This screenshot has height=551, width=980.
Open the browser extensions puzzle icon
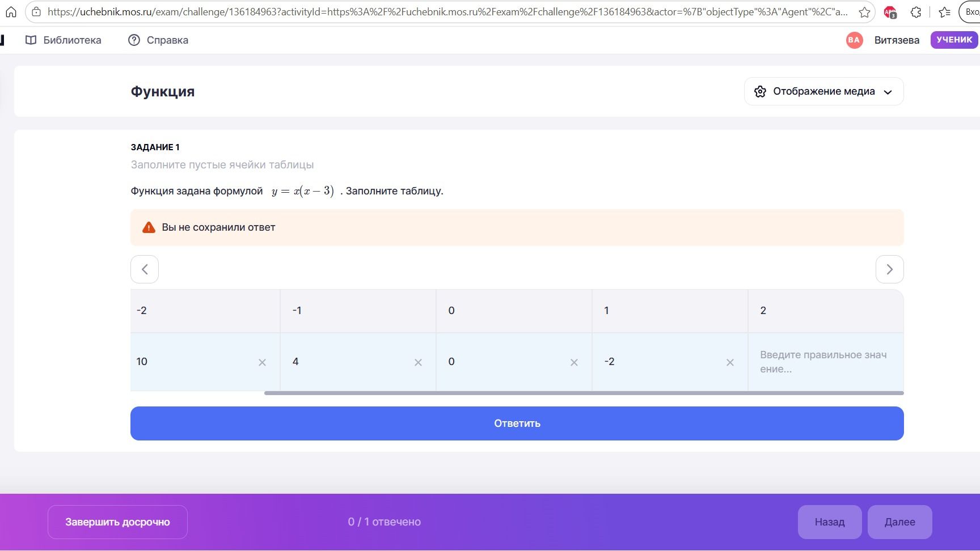(x=916, y=12)
